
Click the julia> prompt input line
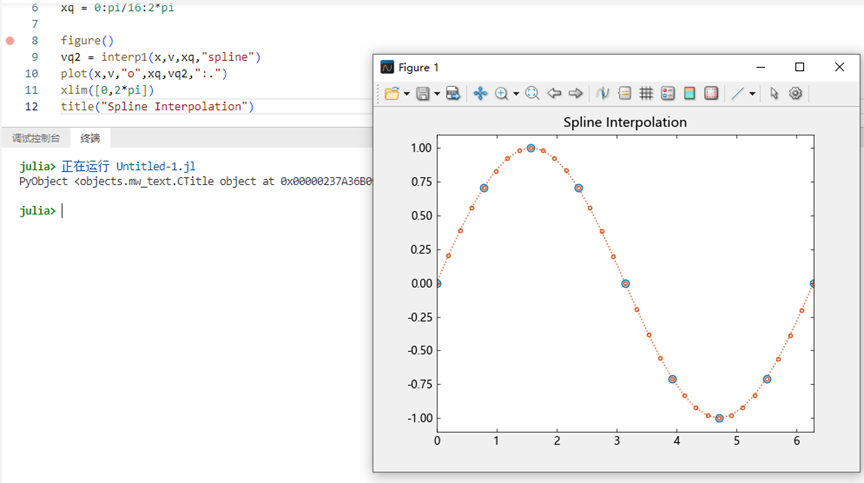62,211
